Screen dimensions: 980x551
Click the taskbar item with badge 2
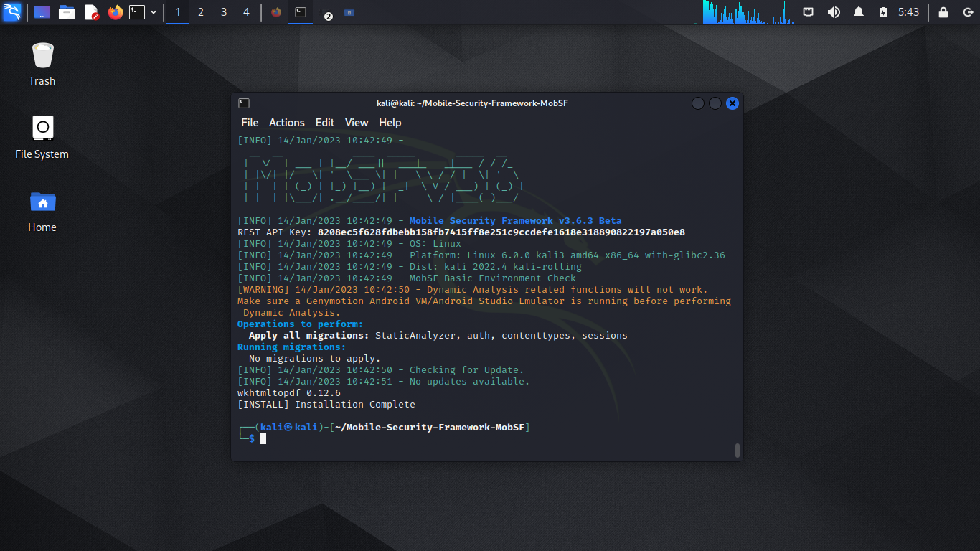(325, 12)
